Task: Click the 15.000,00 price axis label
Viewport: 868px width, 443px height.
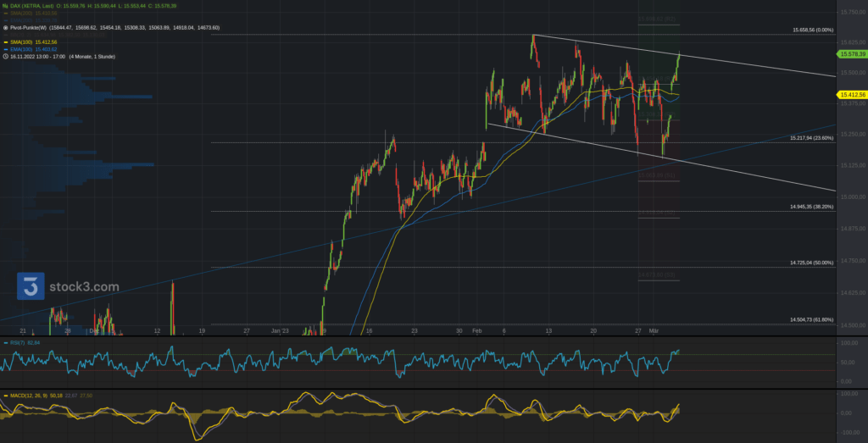Action: click(x=853, y=197)
